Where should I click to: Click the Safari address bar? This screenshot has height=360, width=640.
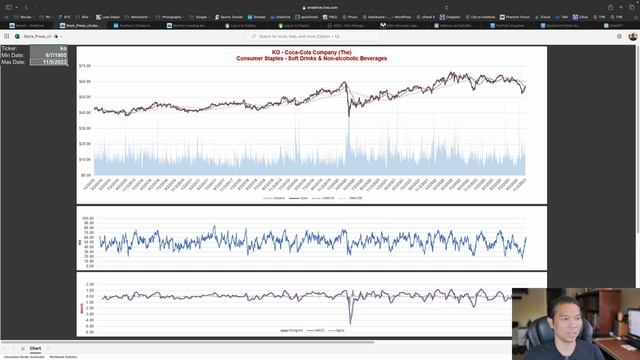click(x=320, y=7)
